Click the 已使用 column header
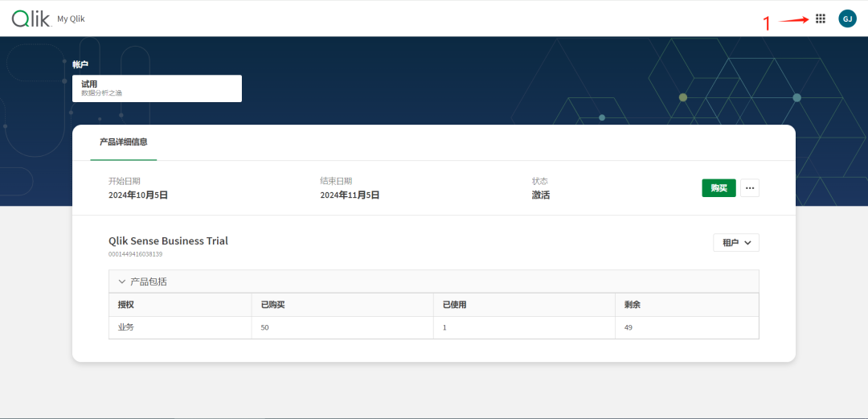 [x=524, y=305]
